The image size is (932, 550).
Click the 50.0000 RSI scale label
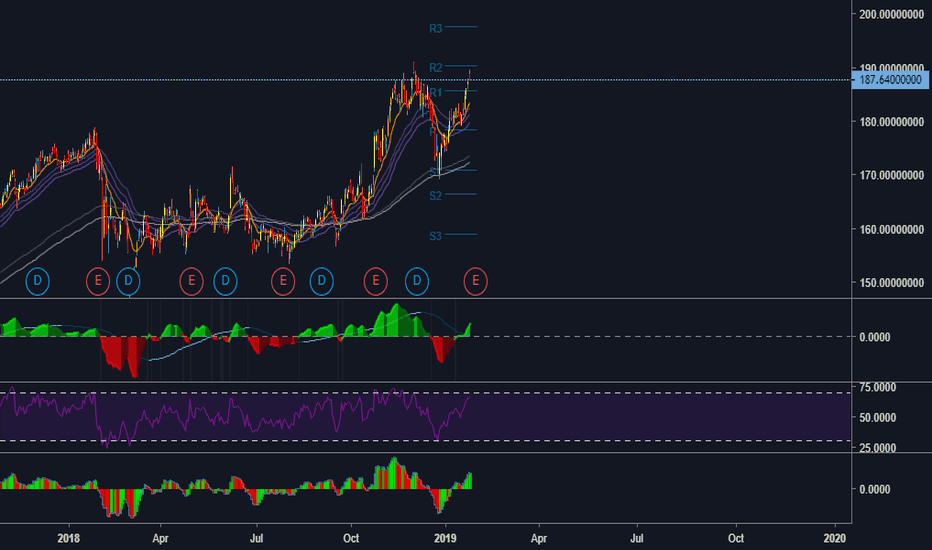coord(878,418)
